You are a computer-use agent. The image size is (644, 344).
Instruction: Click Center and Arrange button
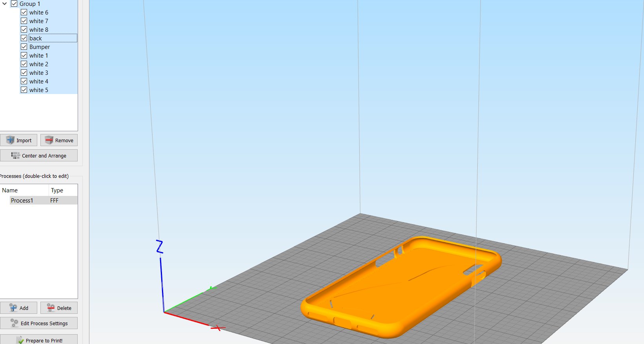pyautogui.click(x=39, y=156)
